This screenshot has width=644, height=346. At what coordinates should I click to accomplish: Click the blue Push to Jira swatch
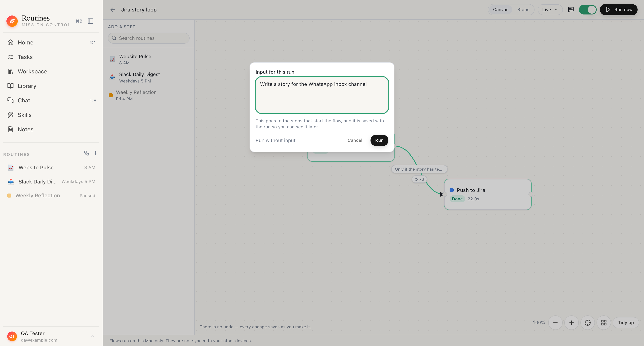point(451,190)
